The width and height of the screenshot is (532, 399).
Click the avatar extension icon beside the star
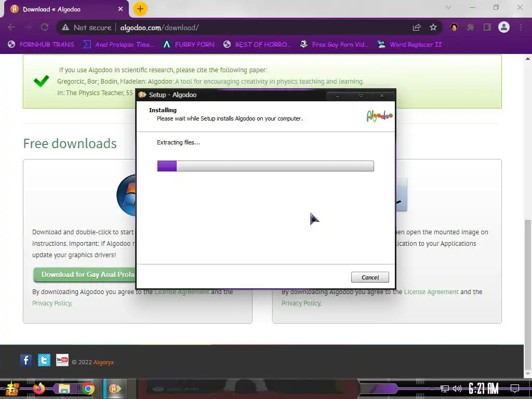(x=454, y=27)
